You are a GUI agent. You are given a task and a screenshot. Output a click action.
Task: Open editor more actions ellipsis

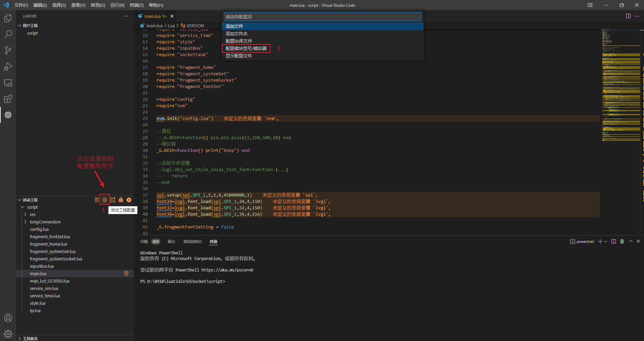637,16
